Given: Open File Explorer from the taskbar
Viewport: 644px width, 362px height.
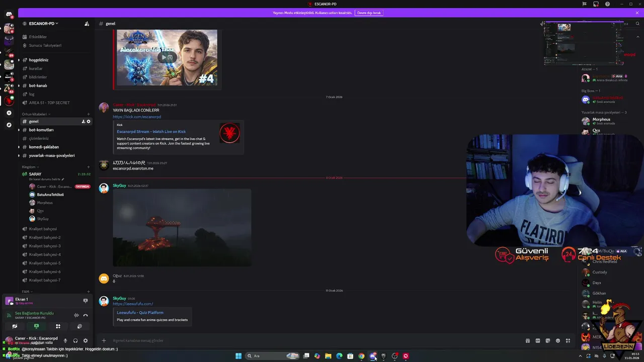Looking at the screenshot, I should pos(328,356).
